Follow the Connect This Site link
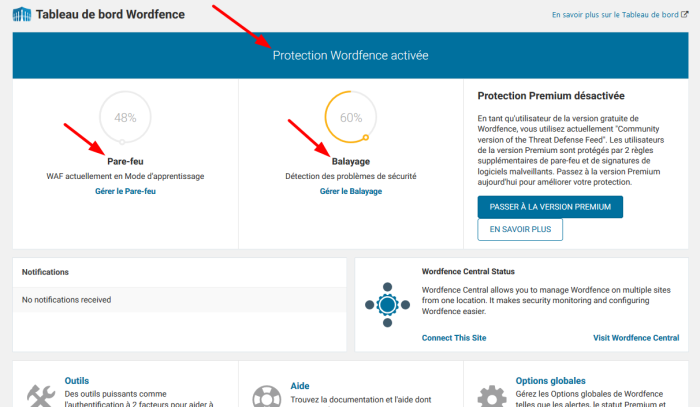The height and width of the screenshot is (407, 700). coord(454,338)
